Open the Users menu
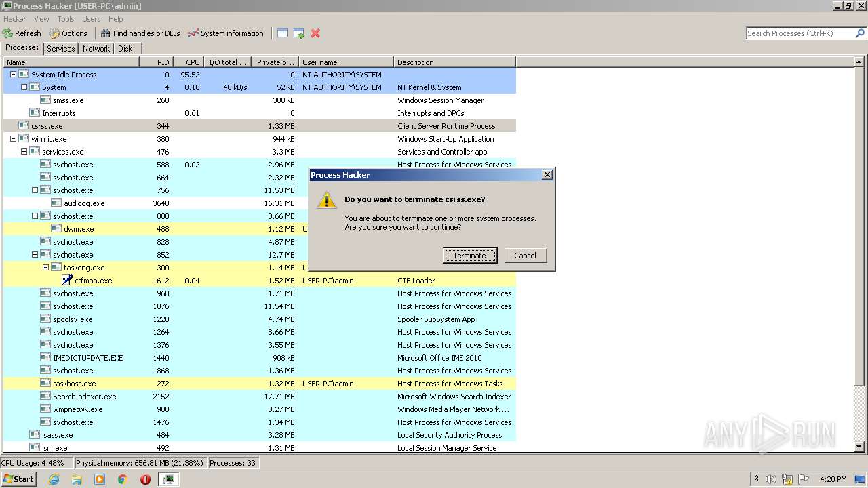This screenshot has height=488, width=868. coord(91,19)
